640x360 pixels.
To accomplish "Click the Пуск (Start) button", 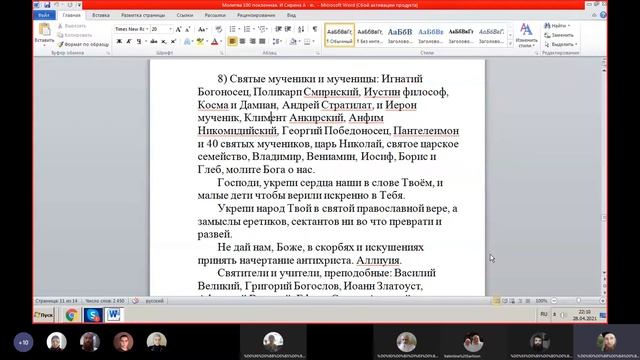I will (x=44, y=315).
